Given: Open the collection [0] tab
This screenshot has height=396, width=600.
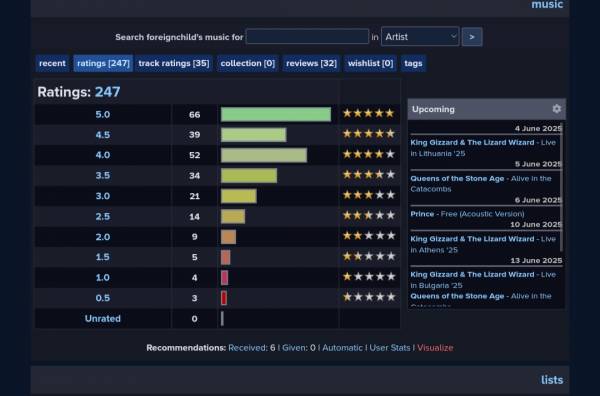Looking at the screenshot, I should [248, 63].
